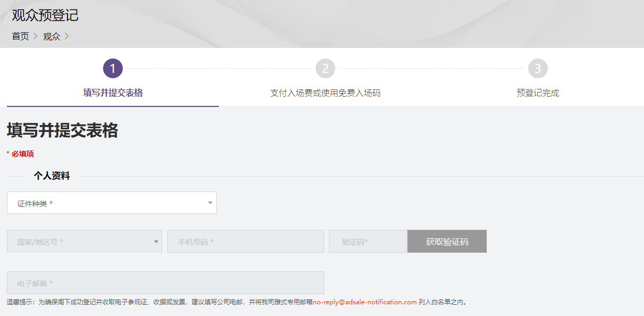Expand the certificate type combo box
Viewport: 644px width, 316px height.
coord(112,203)
